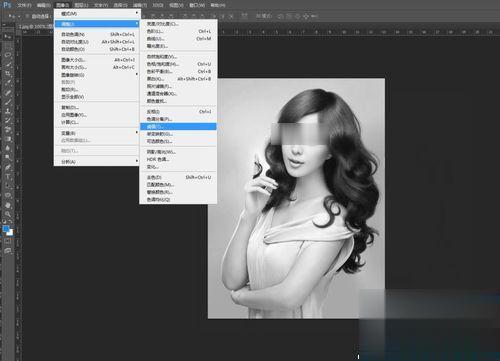Screen dimensions: 500x361
Task: Choose 自动颜色(O) from Image menu
Action: (97, 49)
